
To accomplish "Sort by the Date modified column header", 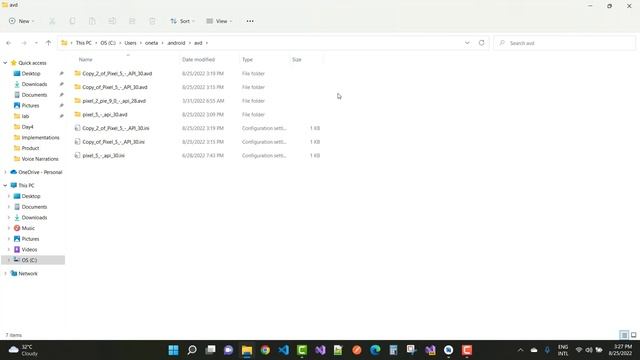I will 198,60.
